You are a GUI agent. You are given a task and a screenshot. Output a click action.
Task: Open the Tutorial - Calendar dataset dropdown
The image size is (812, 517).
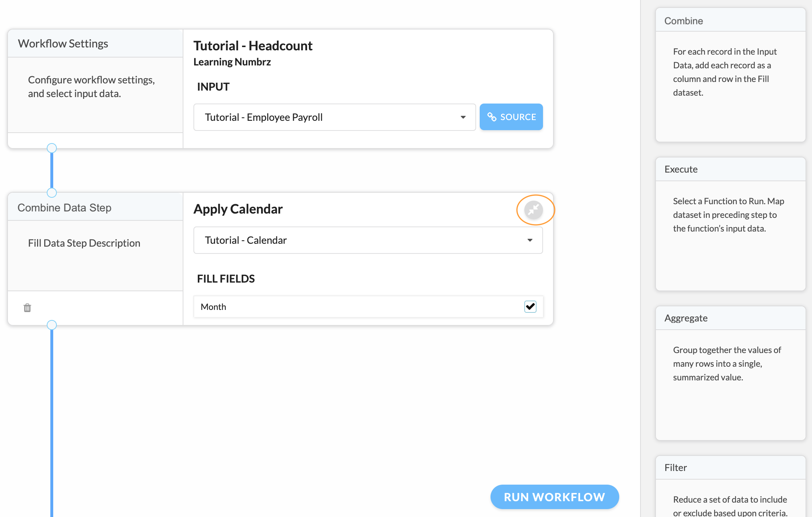368,240
